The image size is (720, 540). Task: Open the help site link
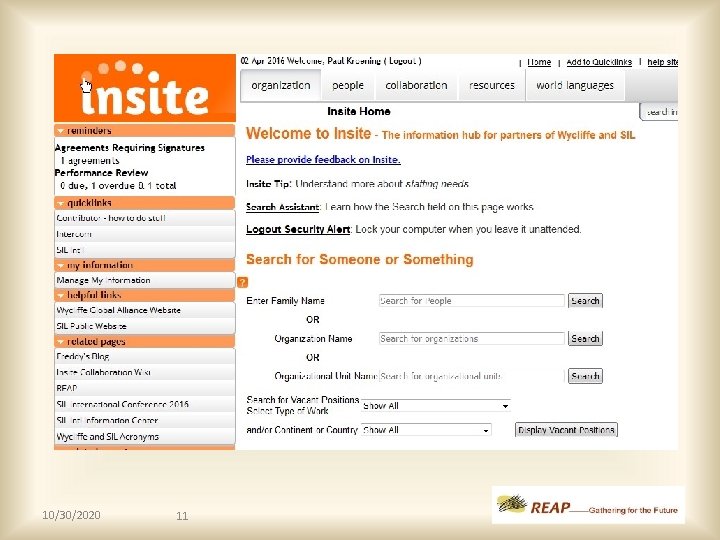click(x=662, y=62)
